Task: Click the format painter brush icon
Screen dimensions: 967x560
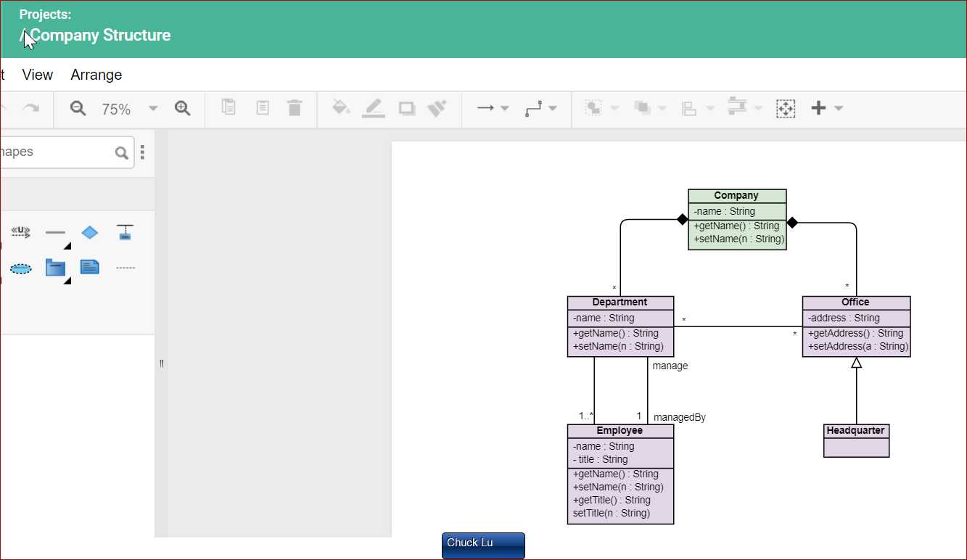Action: [x=437, y=108]
